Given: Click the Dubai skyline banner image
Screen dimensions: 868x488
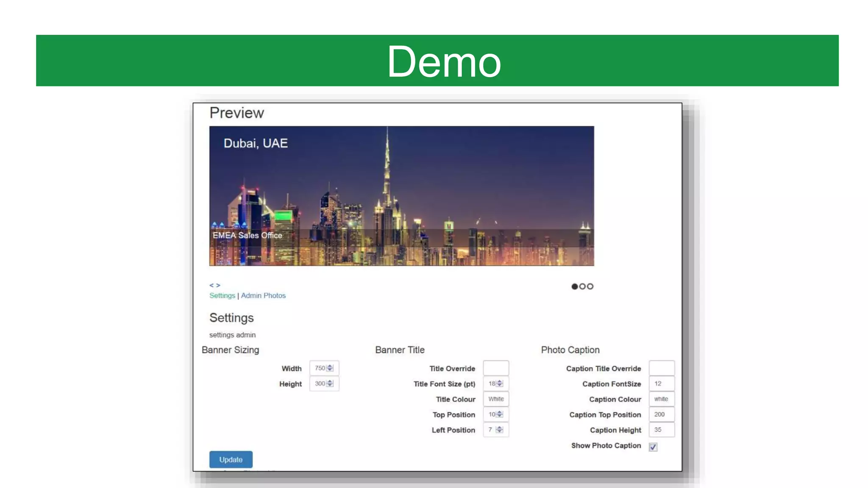Looking at the screenshot, I should (402, 196).
